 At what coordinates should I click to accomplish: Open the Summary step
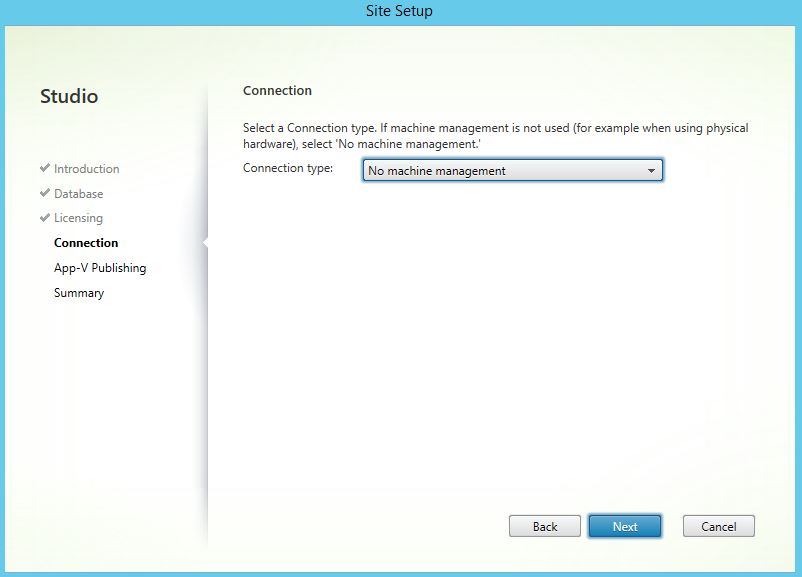(79, 293)
